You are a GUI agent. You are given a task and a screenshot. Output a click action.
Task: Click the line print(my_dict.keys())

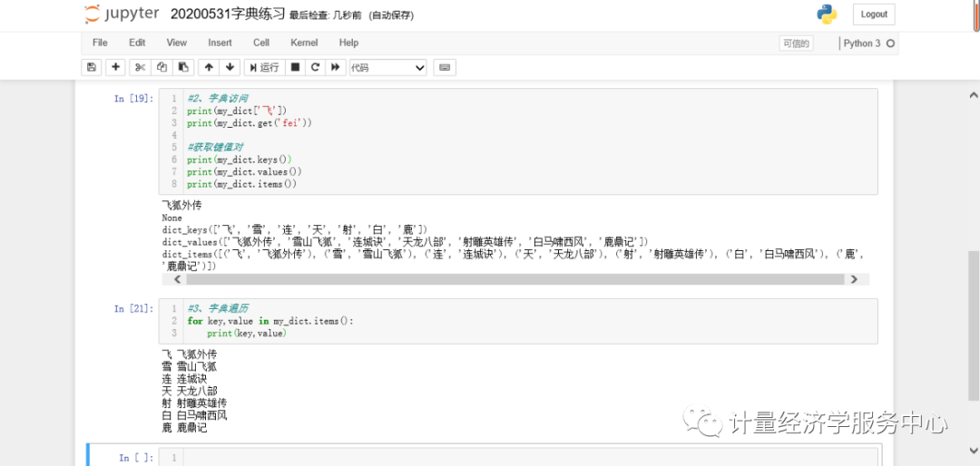click(240, 160)
